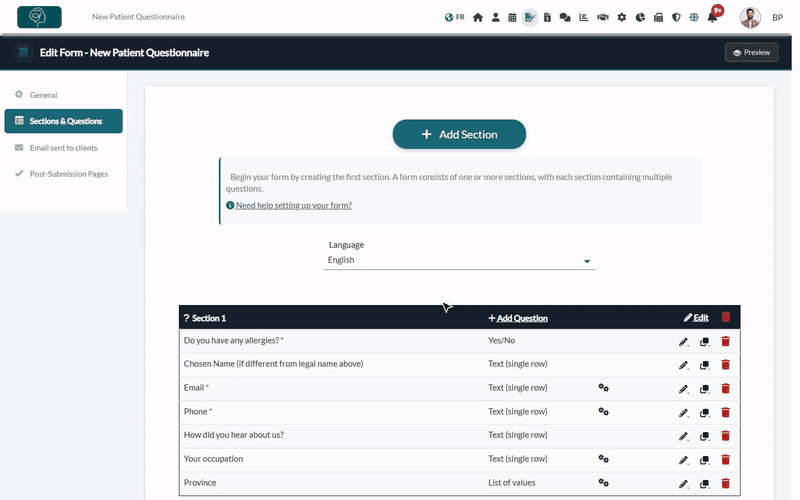This screenshot has height=500, width=800.
Task: Open the user profile avatar menu
Action: pyautogui.click(x=750, y=17)
